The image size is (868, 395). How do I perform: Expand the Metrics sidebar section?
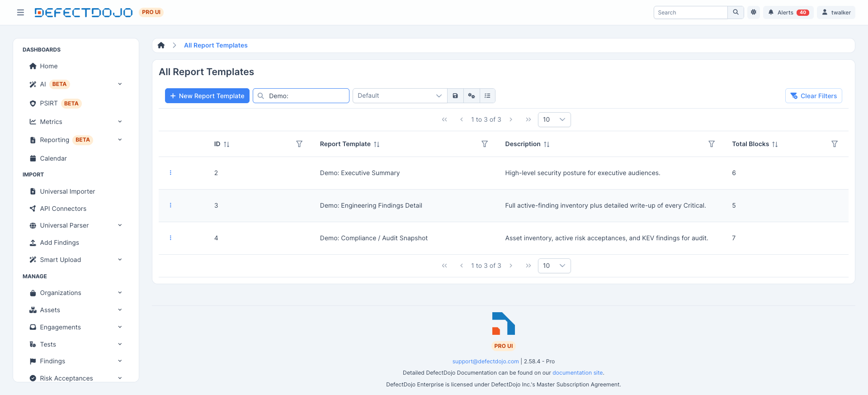[x=120, y=122]
